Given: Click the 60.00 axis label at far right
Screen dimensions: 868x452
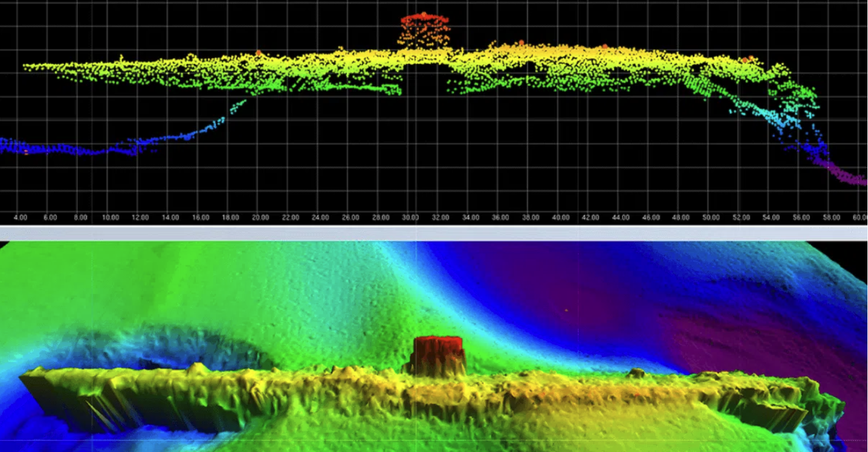Looking at the screenshot, I should [860, 218].
